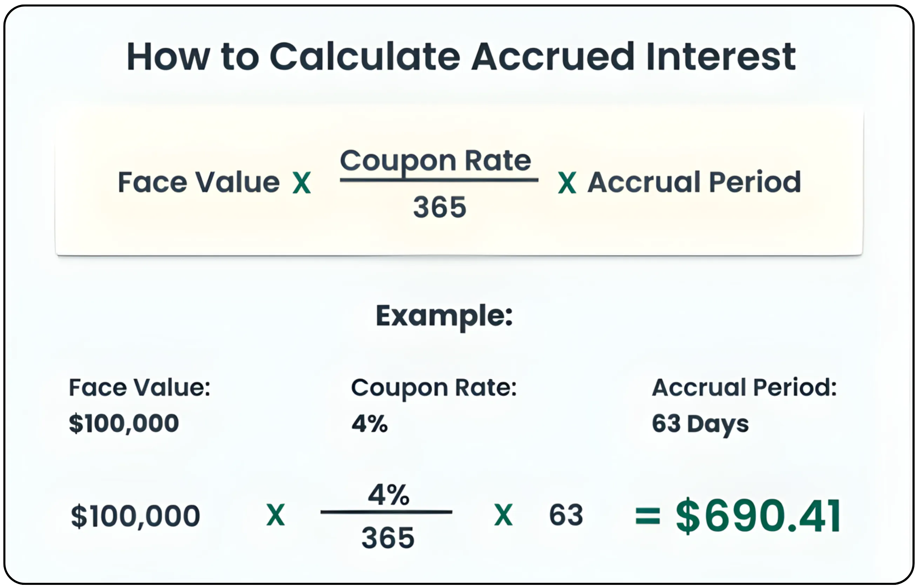
Task: Select "Coupon Rate" numerator in the formula box
Action: (x=435, y=161)
